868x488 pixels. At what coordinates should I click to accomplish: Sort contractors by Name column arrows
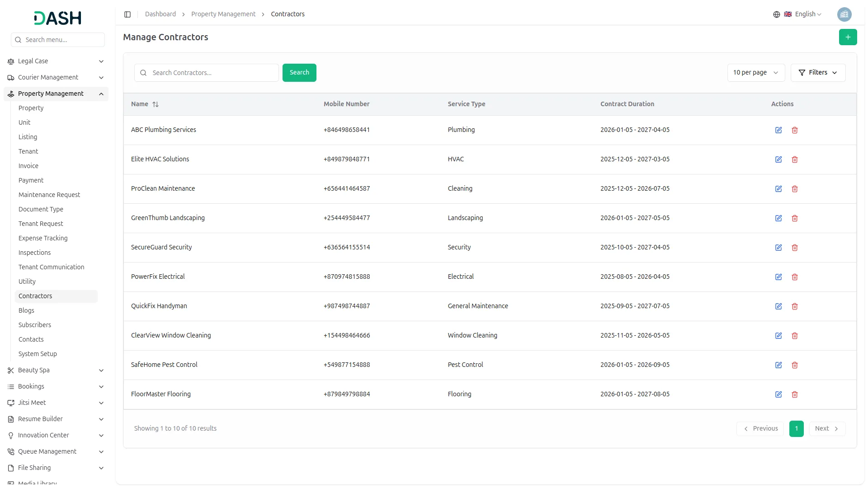(x=156, y=104)
